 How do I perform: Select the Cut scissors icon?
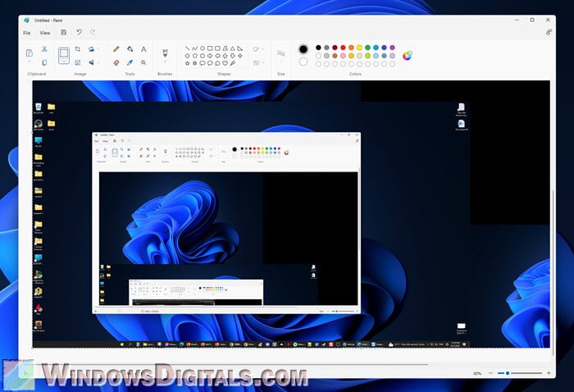pyautogui.click(x=44, y=48)
